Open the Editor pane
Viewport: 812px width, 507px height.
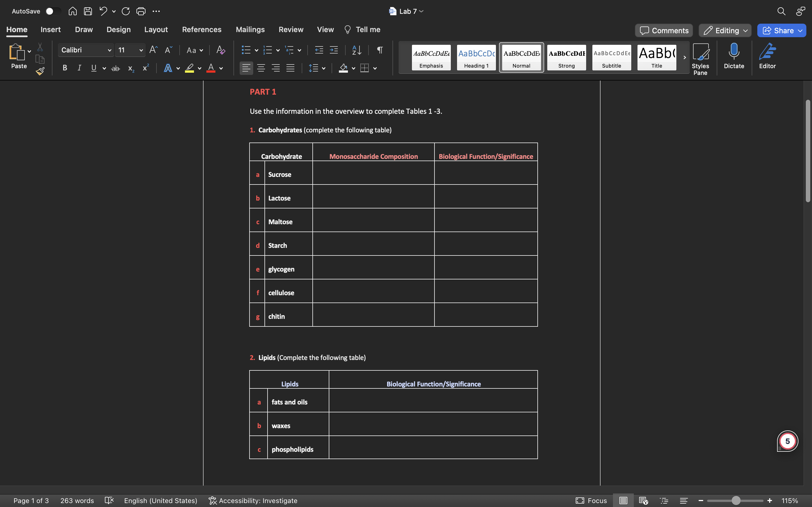pos(768,55)
